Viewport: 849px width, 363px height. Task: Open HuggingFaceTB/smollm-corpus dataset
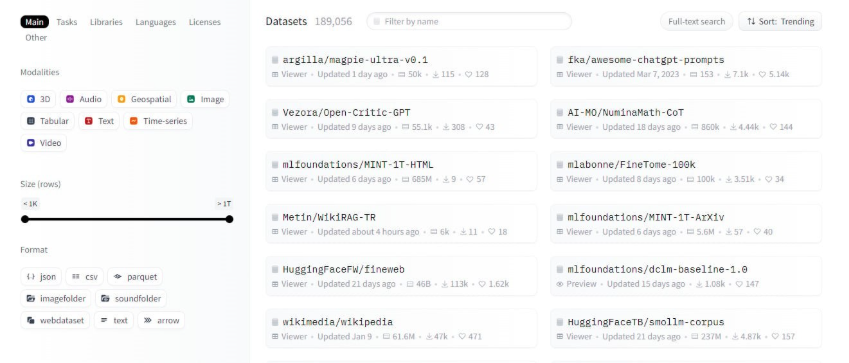point(686,328)
